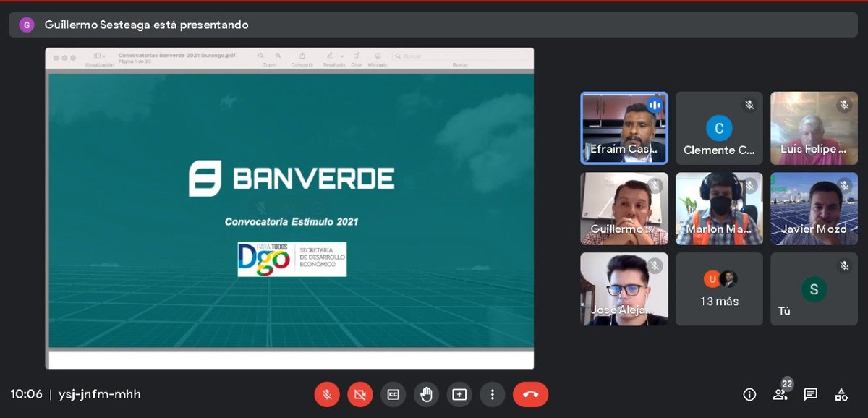Viewport: 868px width, 418px height.
Task: Click presenter avatar 'G' in the banner
Action: [27, 25]
